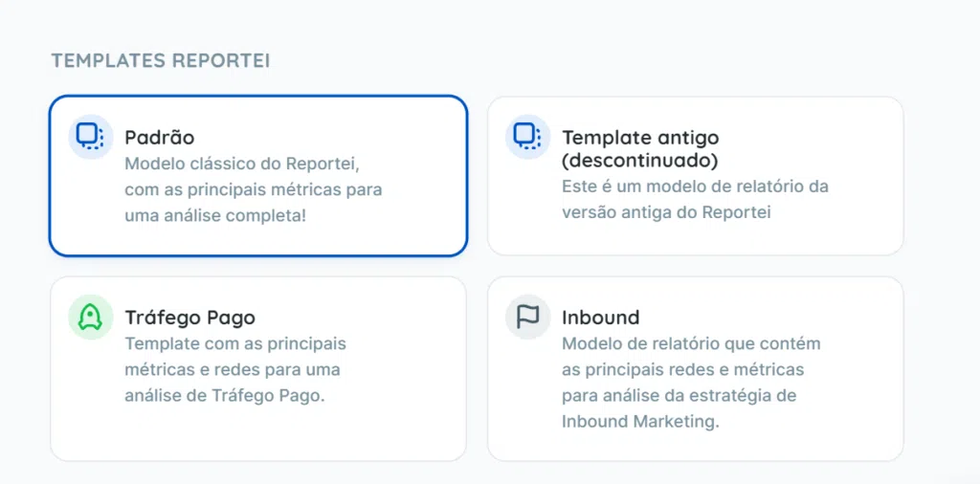Click the green rocket Tráfego Pago icon
980x484 pixels.
(x=91, y=317)
